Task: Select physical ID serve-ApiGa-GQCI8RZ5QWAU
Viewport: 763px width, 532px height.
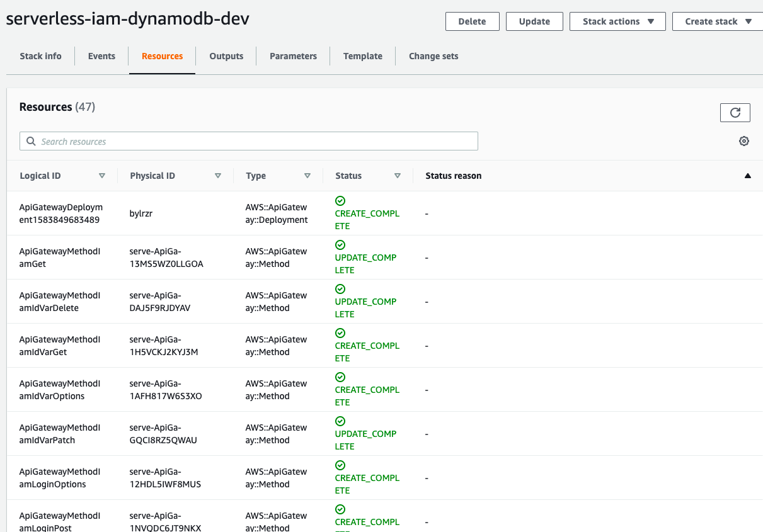Action: pos(163,434)
